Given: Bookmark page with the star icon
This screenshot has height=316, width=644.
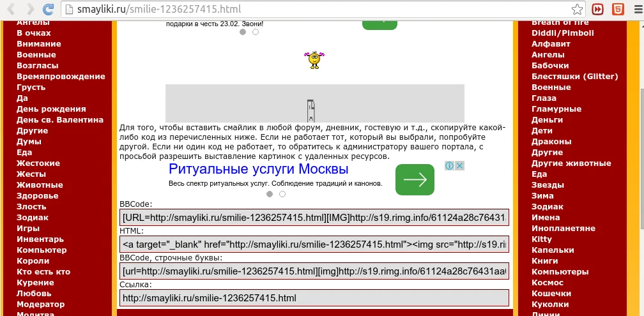Looking at the screenshot, I should point(577,9).
